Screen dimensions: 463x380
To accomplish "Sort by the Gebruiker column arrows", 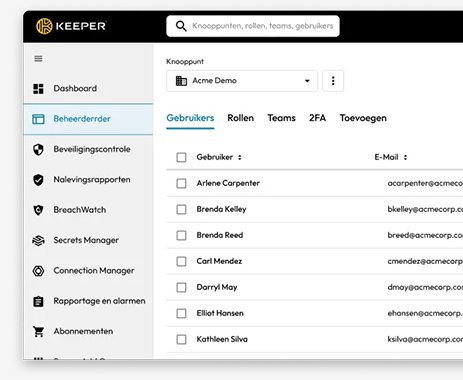I will coord(240,157).
